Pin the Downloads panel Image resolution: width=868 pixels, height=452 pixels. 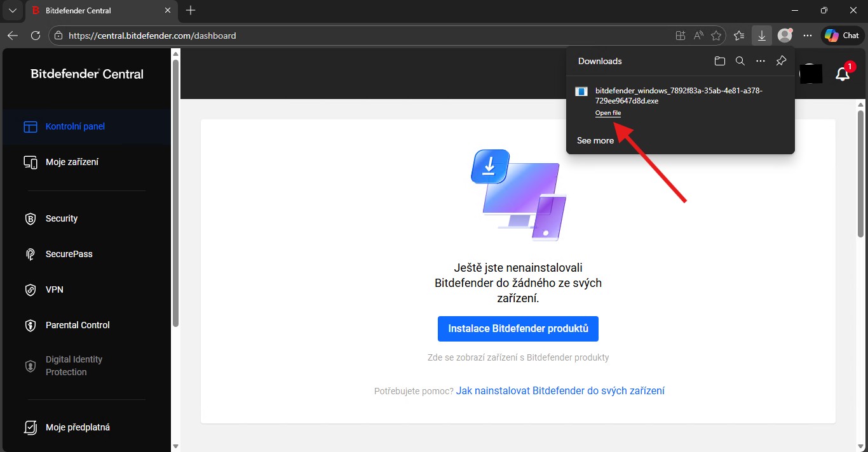point(781,61)
